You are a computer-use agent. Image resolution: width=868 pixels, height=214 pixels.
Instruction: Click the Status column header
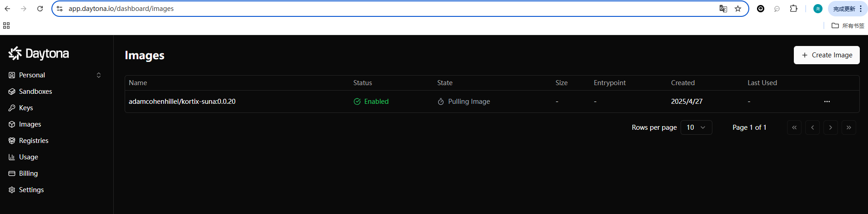click(x=363, y=83)
